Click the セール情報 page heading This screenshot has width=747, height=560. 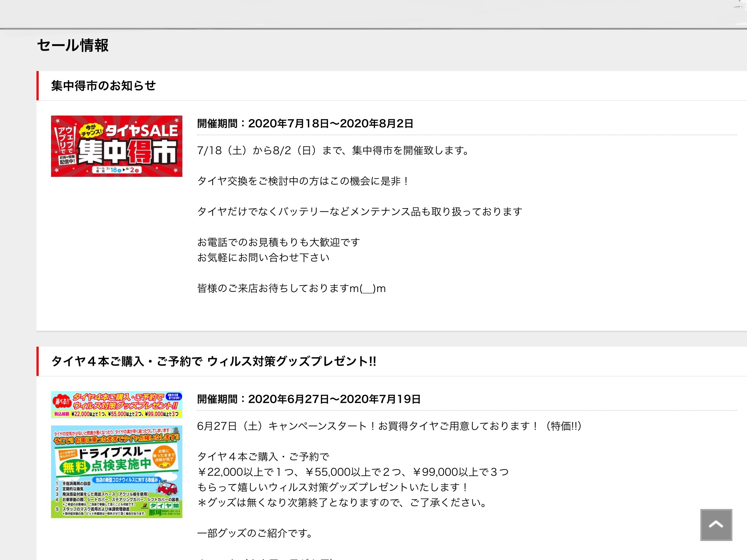(x=73, y=46)
